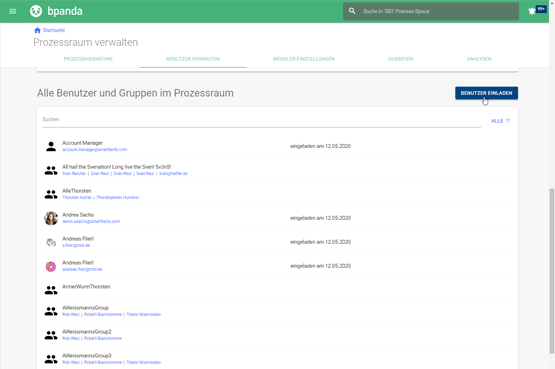
Task: Click the demo.asachs email link
Action: coord(91,221)
